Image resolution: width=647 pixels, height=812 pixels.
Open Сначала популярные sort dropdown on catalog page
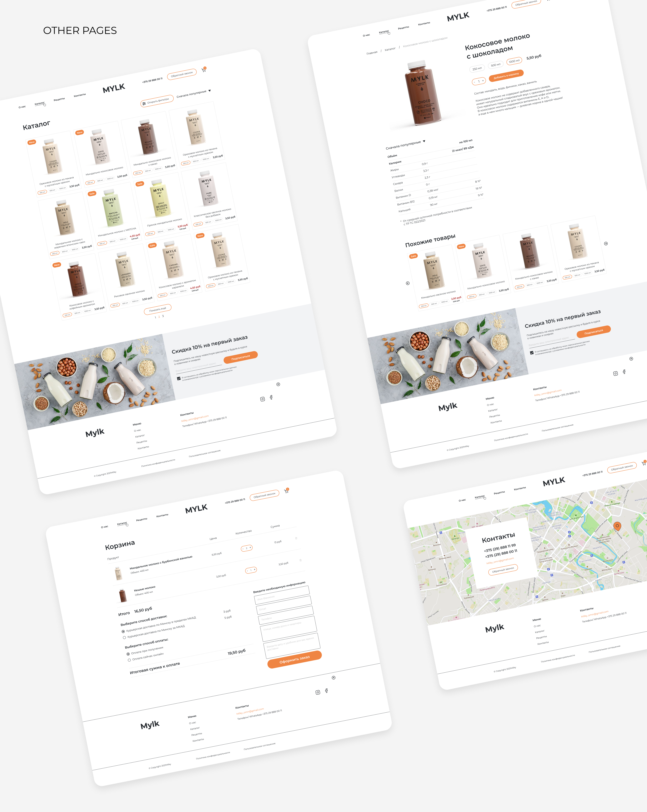[194, 94]
